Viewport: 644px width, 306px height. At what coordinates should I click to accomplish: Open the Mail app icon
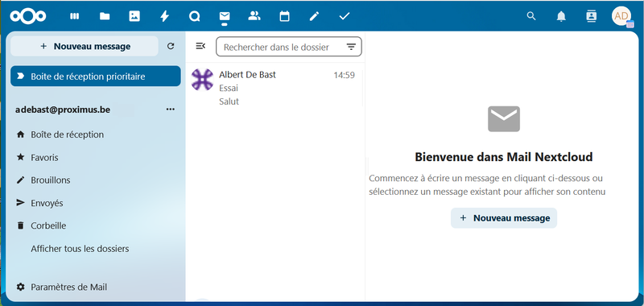coord(225,16)
